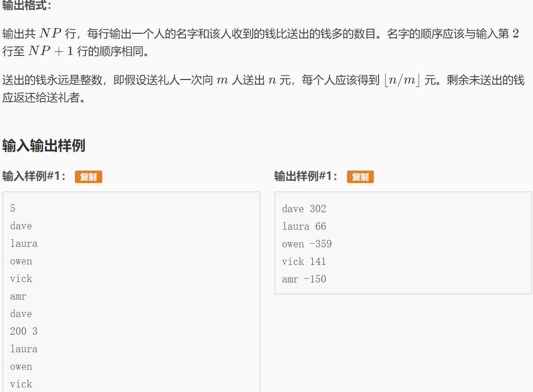533x392 pixels.
Task: Select the line owen -359 in sample output
Action: pyautogui.click(x=307, y=244)
